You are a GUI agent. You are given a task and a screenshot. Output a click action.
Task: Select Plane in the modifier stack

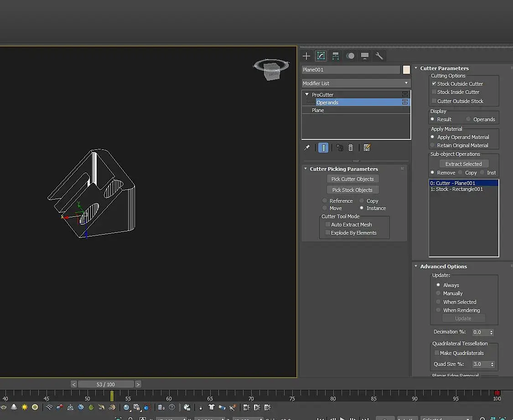coord(318,110)
